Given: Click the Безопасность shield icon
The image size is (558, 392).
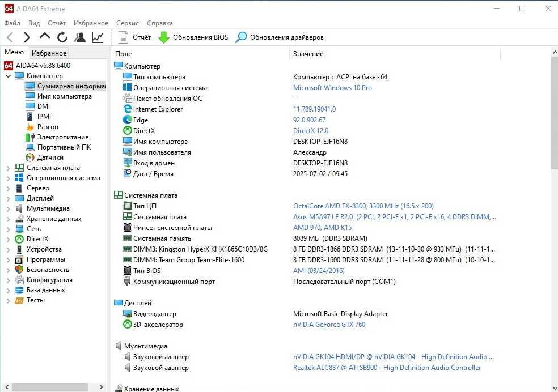Looking at the screenshot, I should 19,270.
